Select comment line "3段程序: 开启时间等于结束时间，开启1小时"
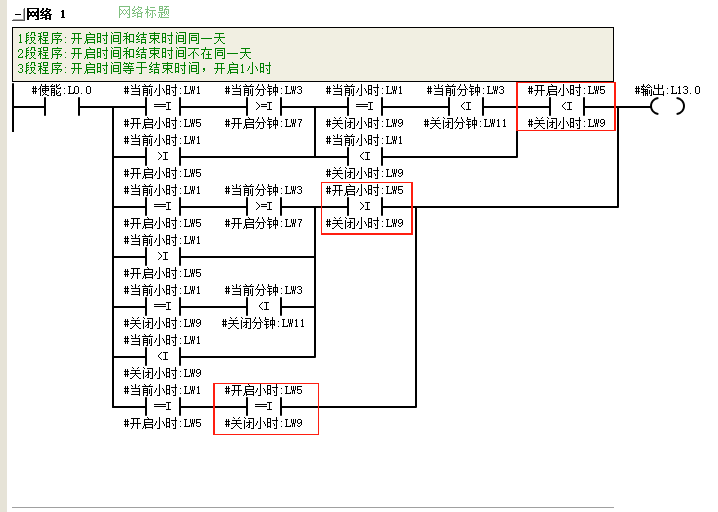The height and width of the screenshot is (512, 718). click(144, 69)
